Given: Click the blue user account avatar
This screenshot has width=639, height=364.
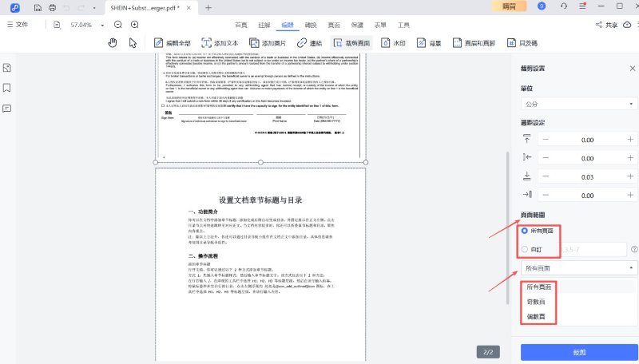Looking at the screenshot, I should (x=542, y=6).
